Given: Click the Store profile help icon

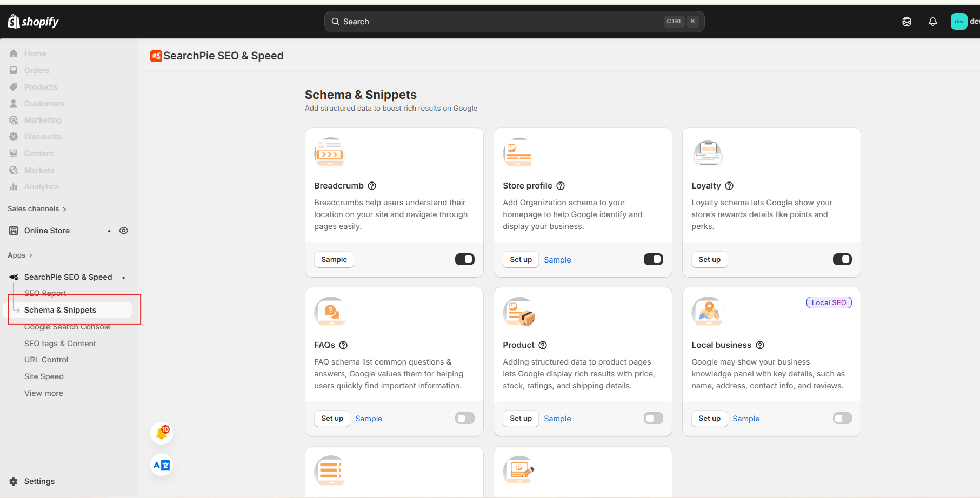Looking at the screenshot, I should click(561, 186).
